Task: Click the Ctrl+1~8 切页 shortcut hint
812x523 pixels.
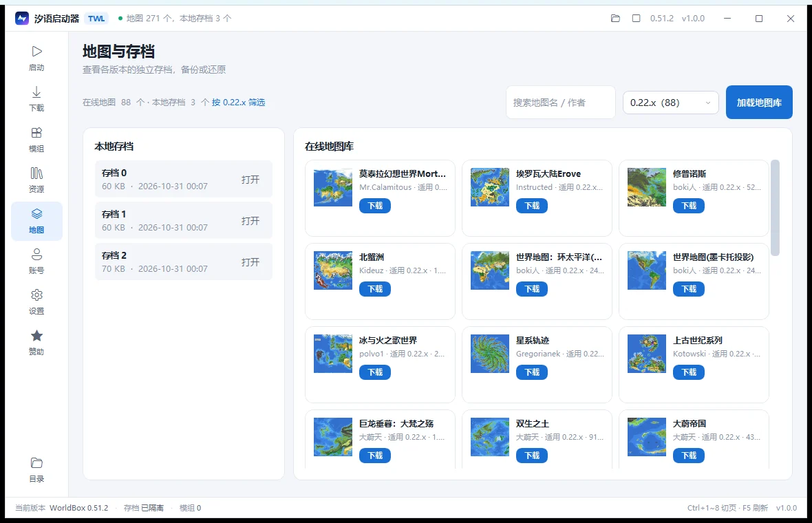Action: point(712,508)
